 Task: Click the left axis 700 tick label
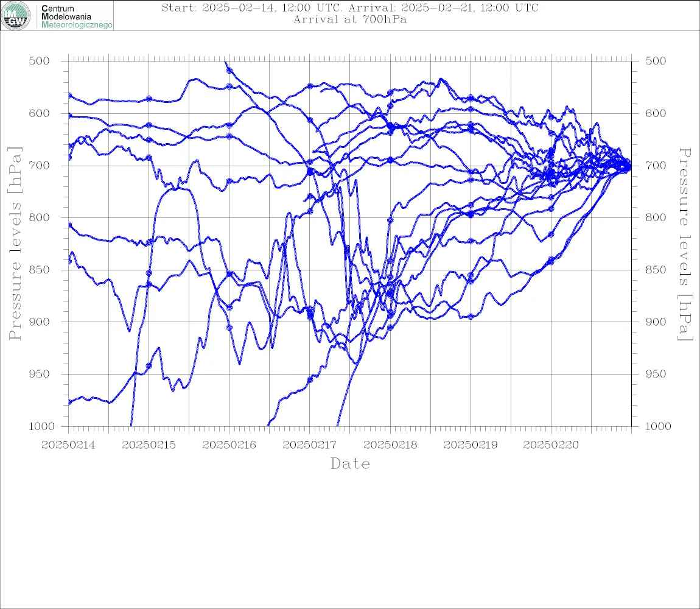(40, 165)
